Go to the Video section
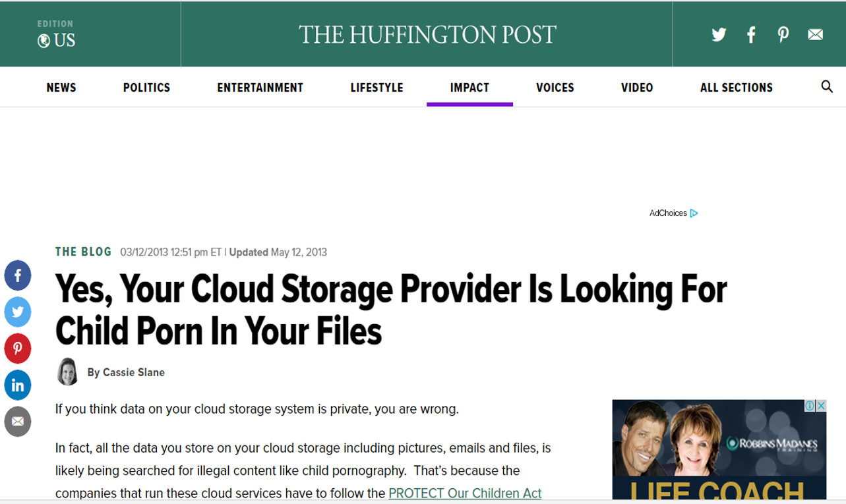This screenshot has width=846, height=504. pos(637,88)
